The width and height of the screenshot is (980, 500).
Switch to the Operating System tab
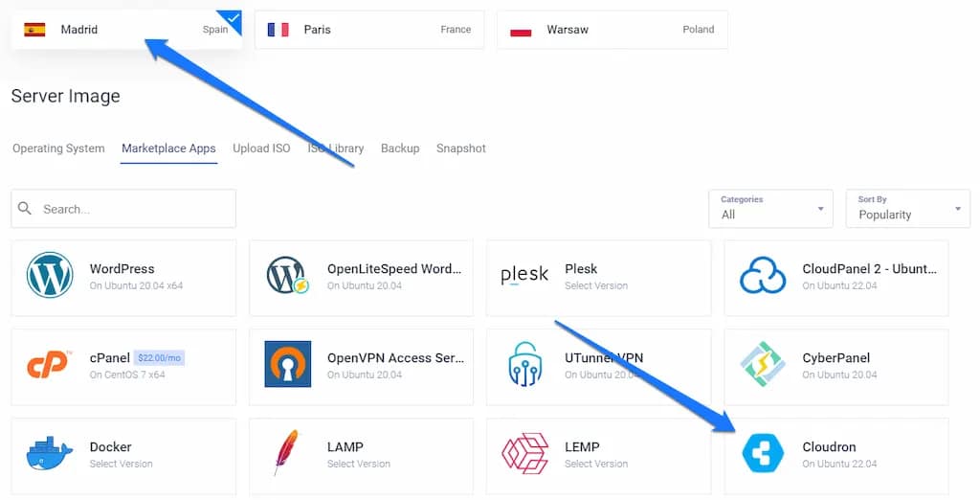point(58,148)
